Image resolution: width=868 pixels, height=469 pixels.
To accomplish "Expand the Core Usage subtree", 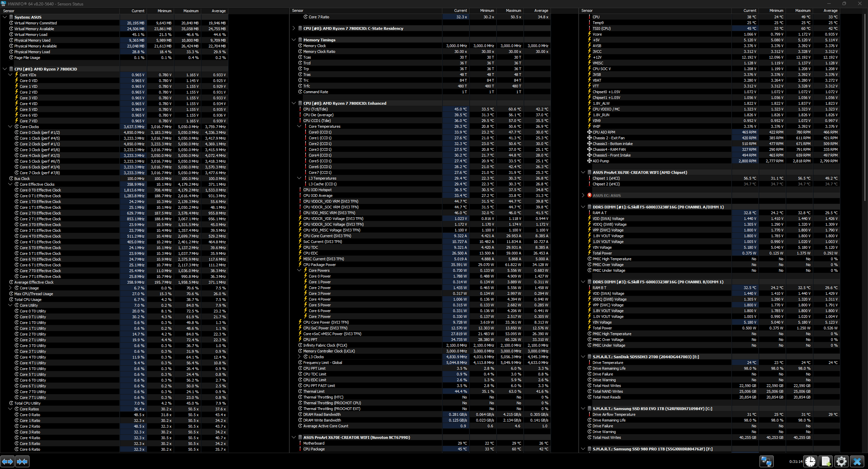I will (x=10, y=288).
